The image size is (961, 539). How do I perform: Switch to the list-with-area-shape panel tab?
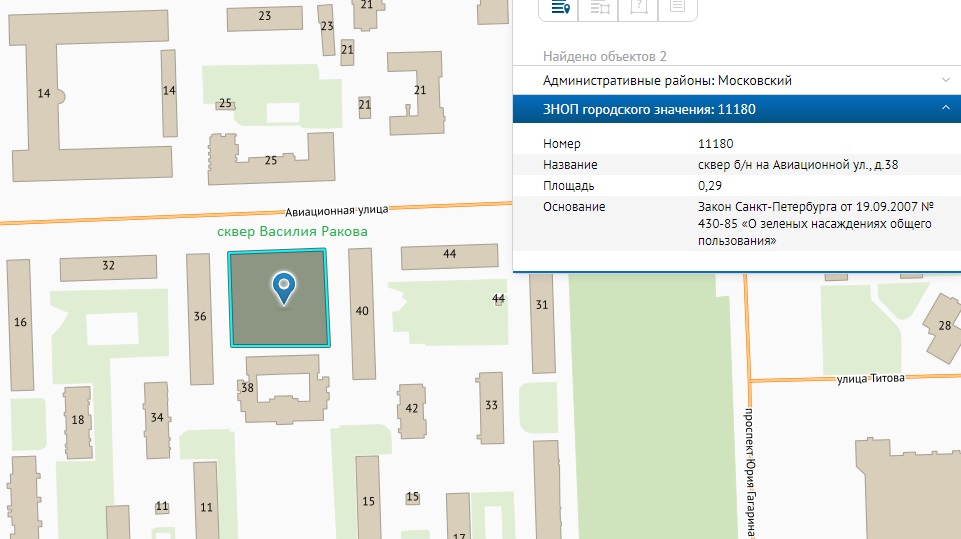tap(599, 8)
